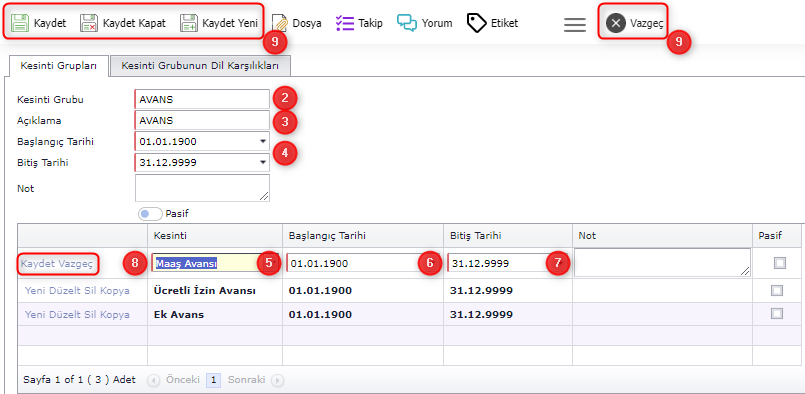Image resolution: width=805 pixels, height=394 pixels.
Task: Click the previous page arrow icon in pager
Action: [x=154, y=380]
